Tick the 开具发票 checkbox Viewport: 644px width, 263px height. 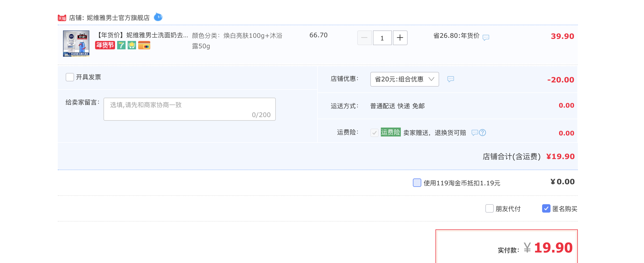[x=70, y=77]
